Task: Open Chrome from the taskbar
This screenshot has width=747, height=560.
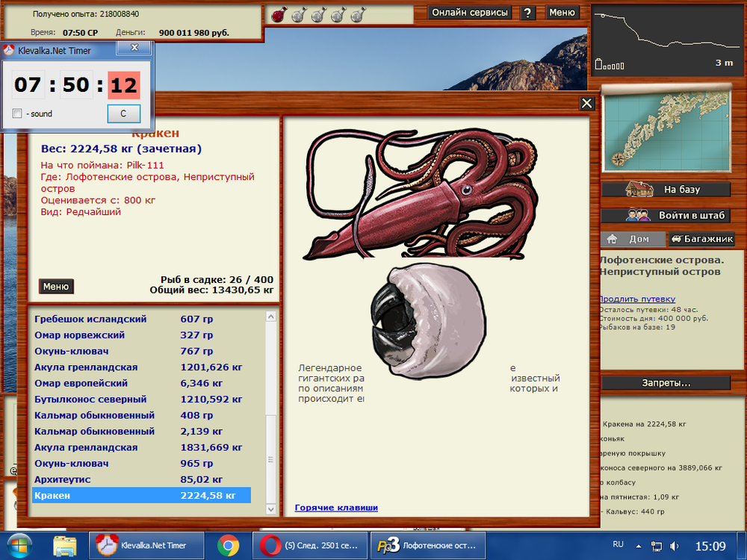Action: (228, 545)
